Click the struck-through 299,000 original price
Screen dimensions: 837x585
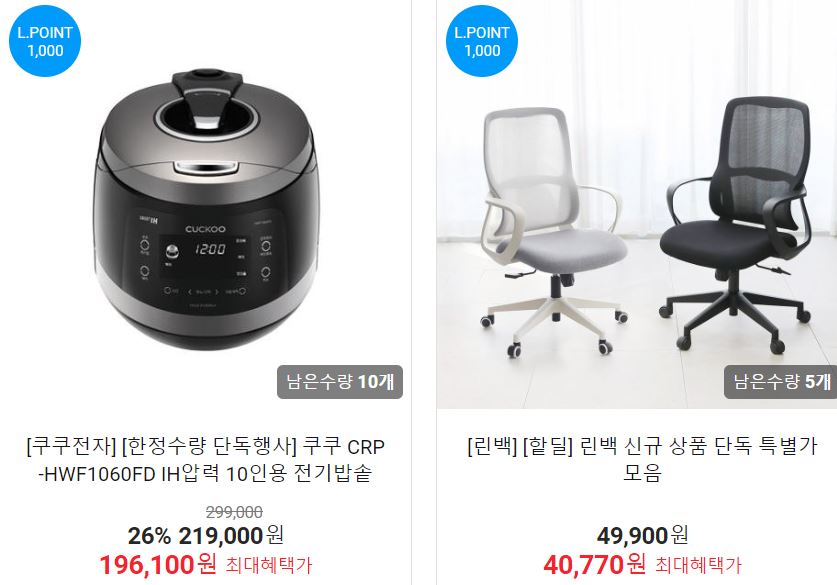tap(234, 512)
